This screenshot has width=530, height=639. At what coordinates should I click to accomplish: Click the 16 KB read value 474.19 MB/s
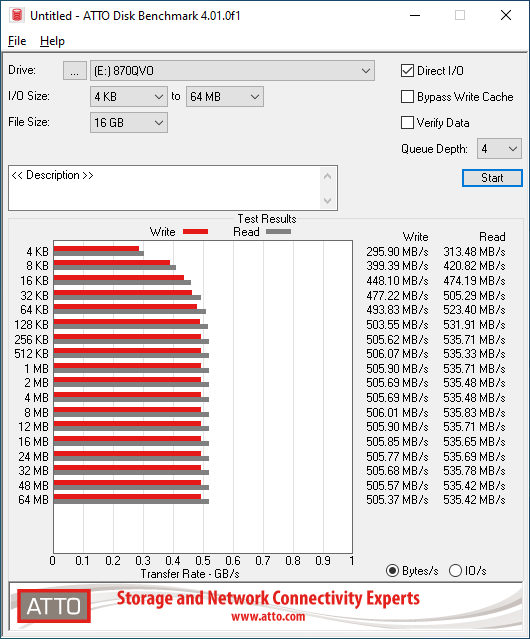(x=474, y=281)
